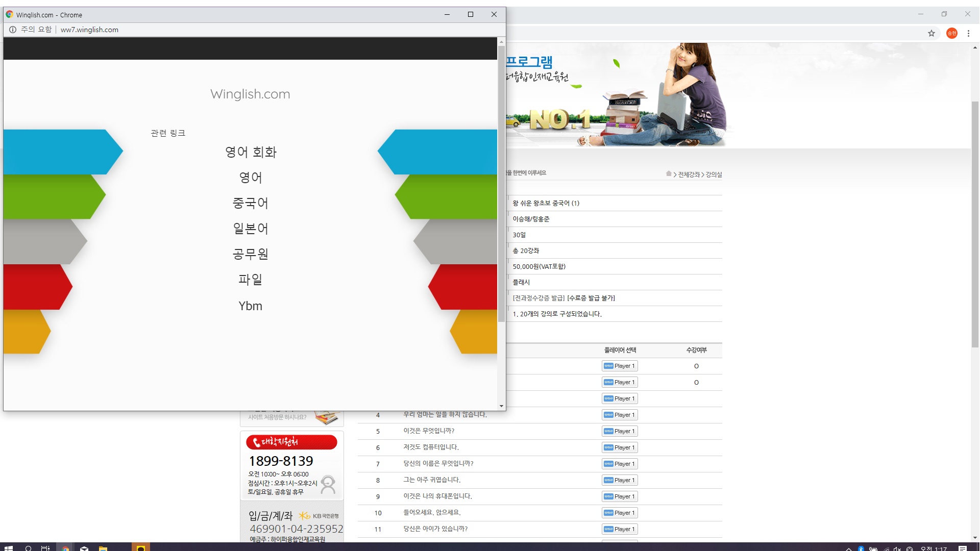Click the account number 469901-04-235952

coord(296,529)
